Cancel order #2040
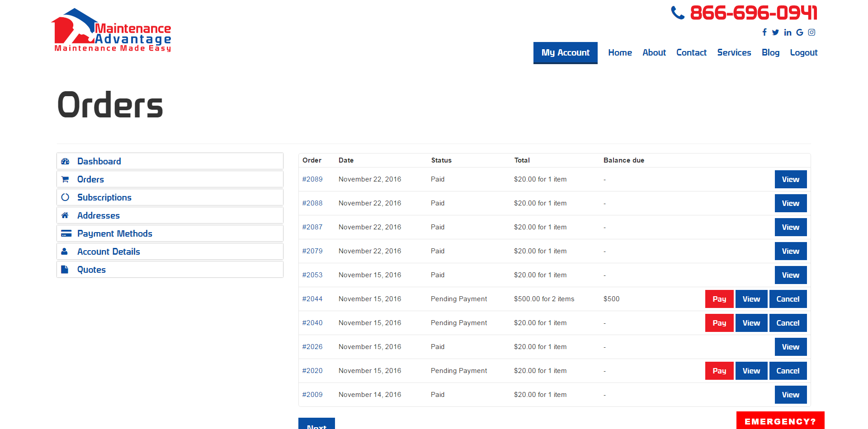The image size is (868, 429). pyautogui.click(x=788, y=323)
